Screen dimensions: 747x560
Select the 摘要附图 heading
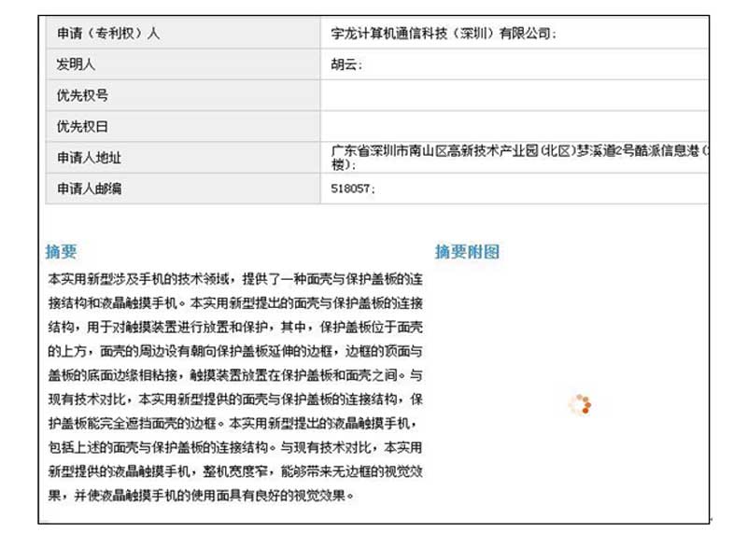(467, 251)
